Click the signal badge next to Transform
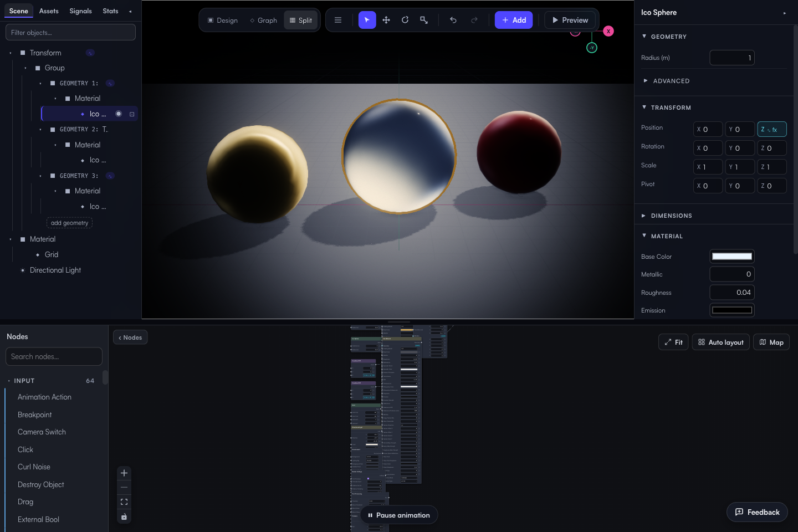798x532 pixels. coord(90,53)
